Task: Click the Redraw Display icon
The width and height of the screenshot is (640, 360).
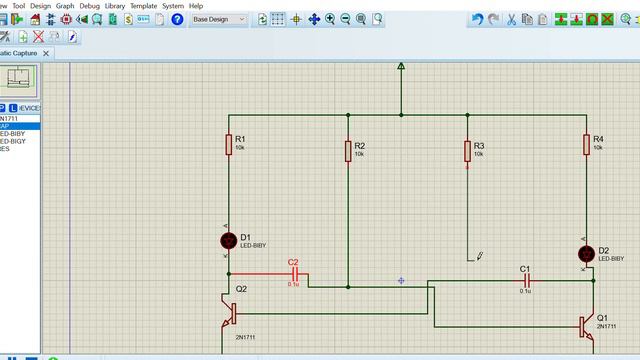Action: point(262,19)
